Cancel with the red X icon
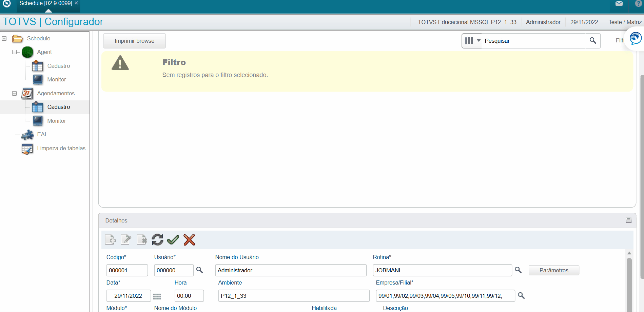Viewport: 644px width, 312px height. point(189,239)
